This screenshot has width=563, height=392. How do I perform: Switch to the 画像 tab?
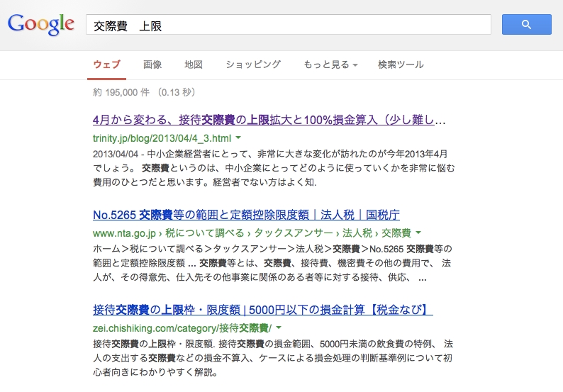152,65
